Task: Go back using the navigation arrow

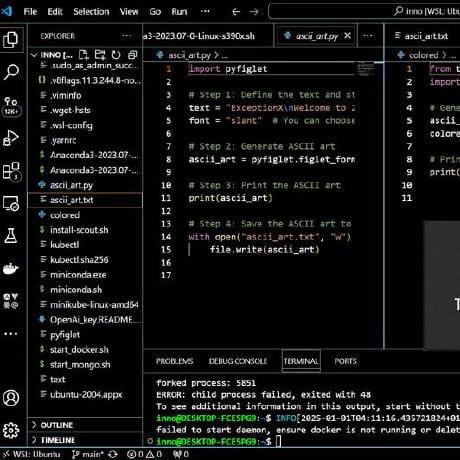Action: (x=236, y=12)
